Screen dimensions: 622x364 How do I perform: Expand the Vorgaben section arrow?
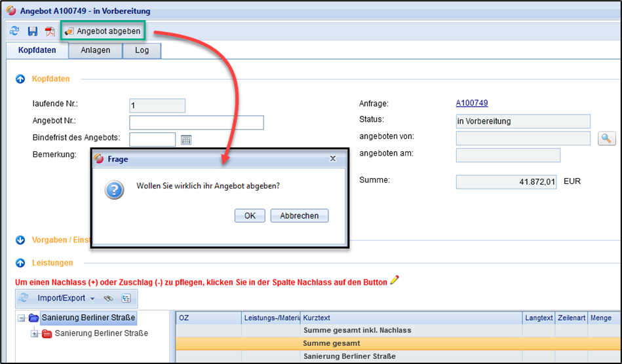click(x=20, y=240)
